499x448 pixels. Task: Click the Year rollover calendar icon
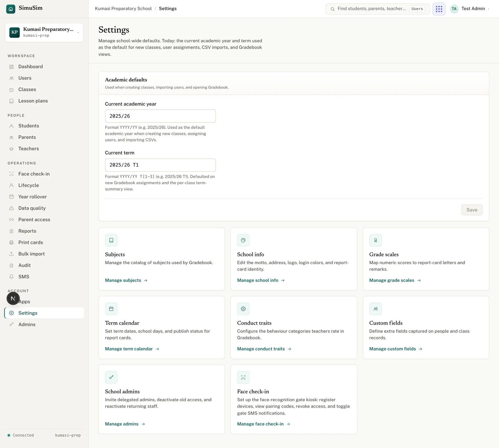click(x=12, y=197)
